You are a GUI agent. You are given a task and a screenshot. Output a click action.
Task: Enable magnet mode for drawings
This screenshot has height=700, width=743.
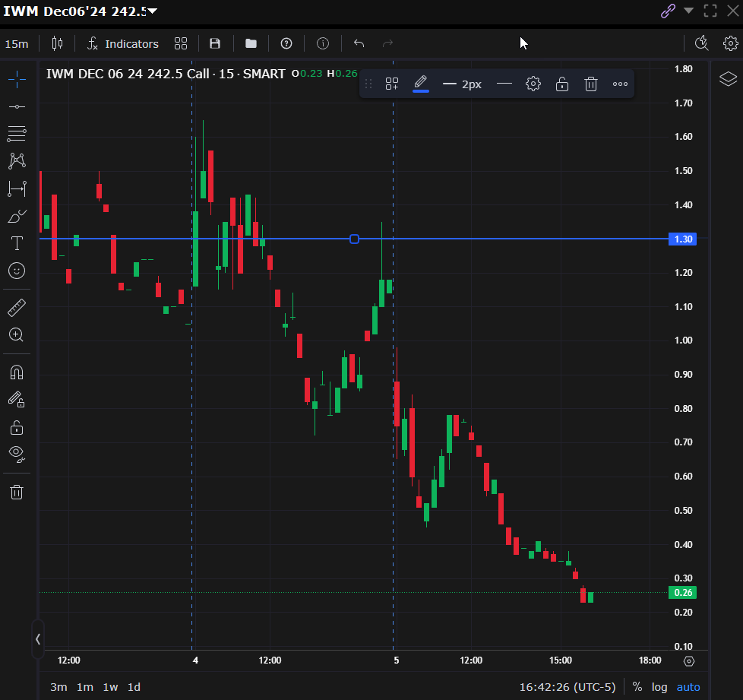point(16,372)
